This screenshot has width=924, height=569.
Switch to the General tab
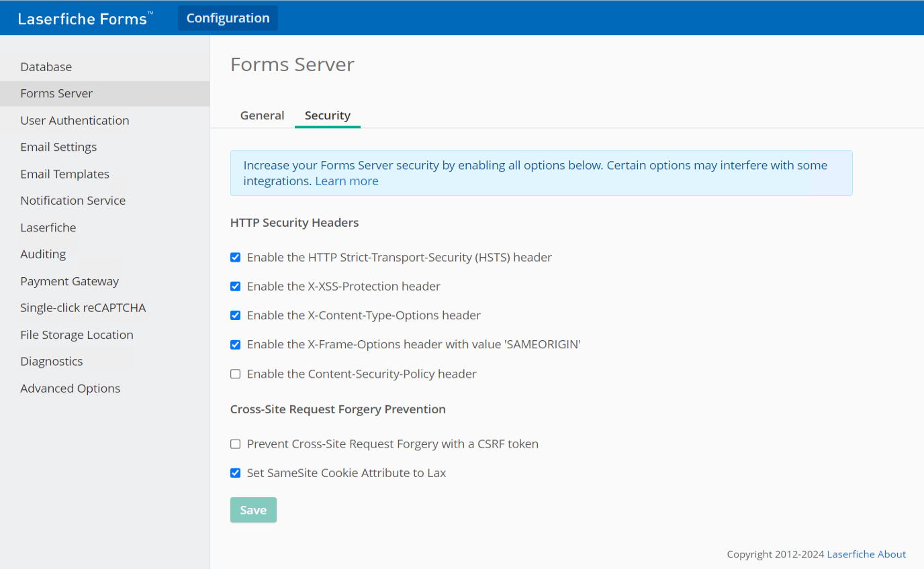(262, 115)
